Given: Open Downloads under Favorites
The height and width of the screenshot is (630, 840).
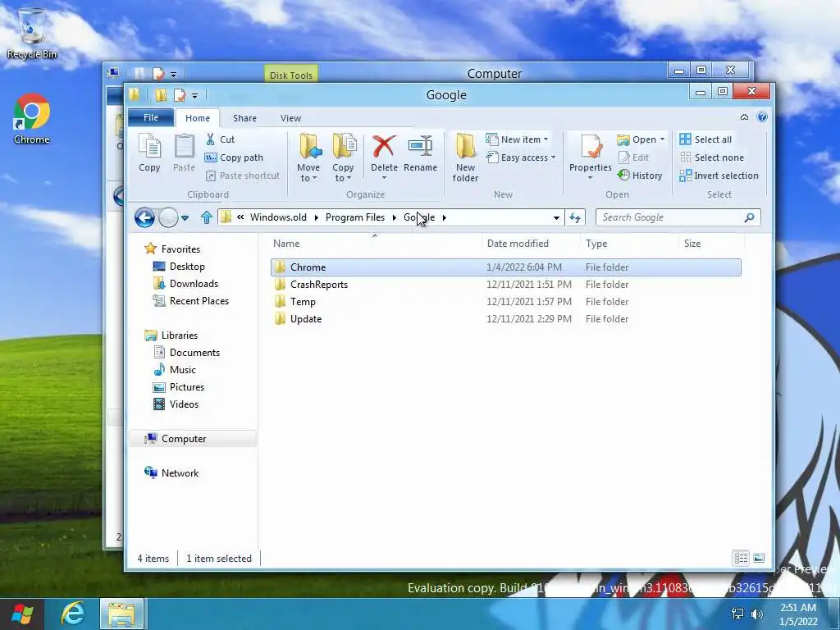Looking at the screenshot, I should click(185, 283).
